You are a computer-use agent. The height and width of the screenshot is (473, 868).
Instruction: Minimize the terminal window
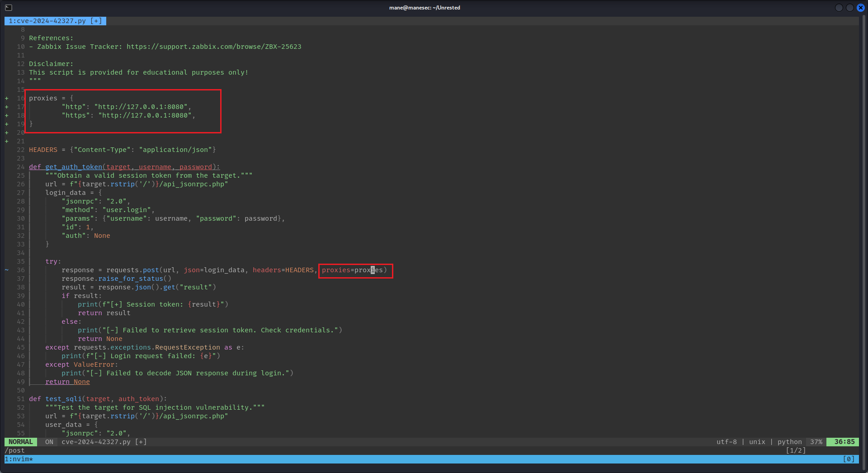(x=839, y=8)
